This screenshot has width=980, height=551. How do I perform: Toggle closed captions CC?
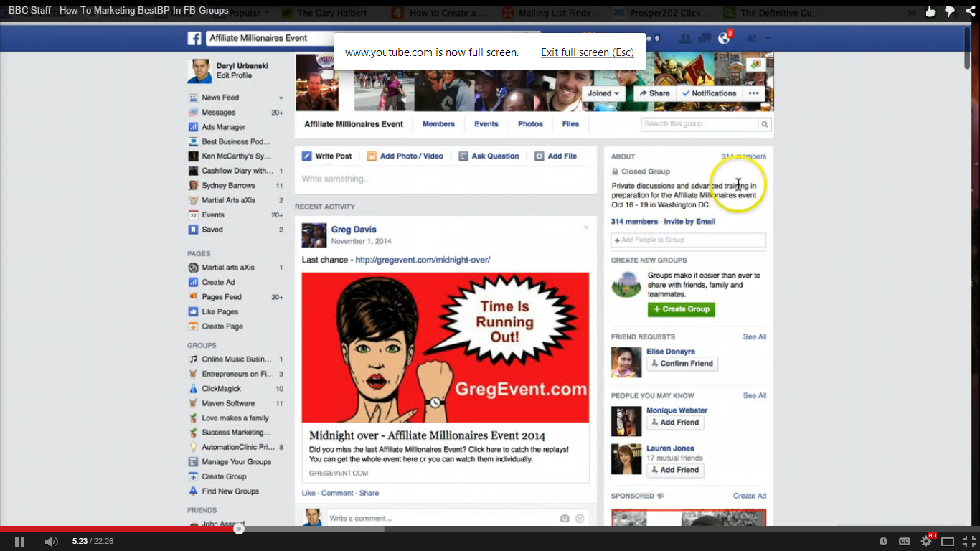[905, 541]
